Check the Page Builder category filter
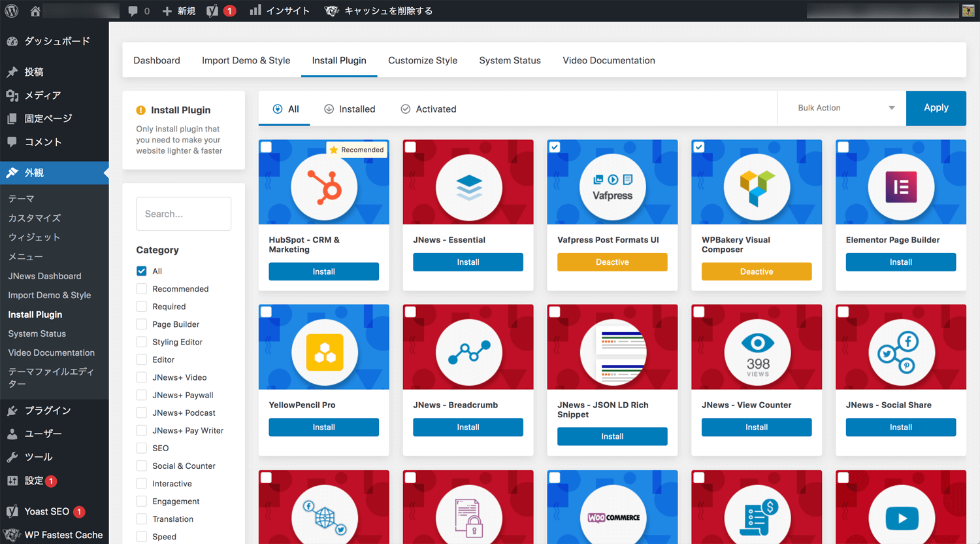This screenshot has height=544, width=980. coord(141,324)
